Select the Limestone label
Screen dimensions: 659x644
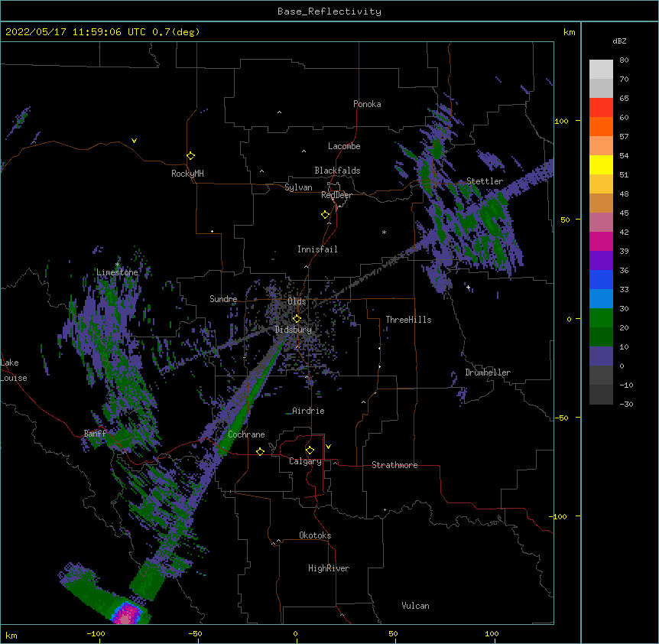(117, 272)
